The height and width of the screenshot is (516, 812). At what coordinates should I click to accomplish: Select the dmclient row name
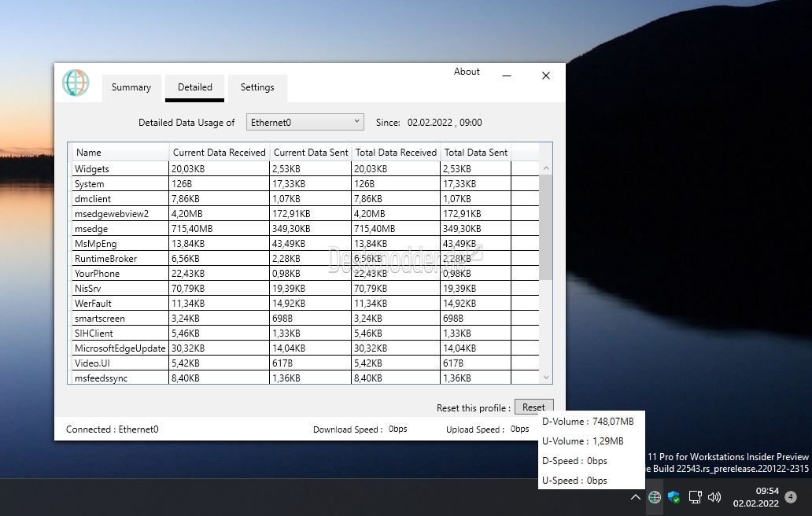(93, 199)
